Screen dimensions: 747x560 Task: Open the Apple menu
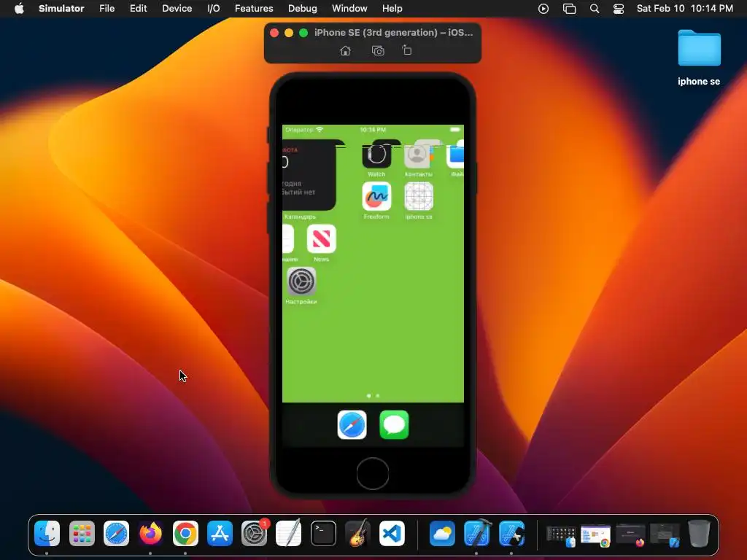pos(19,9)
